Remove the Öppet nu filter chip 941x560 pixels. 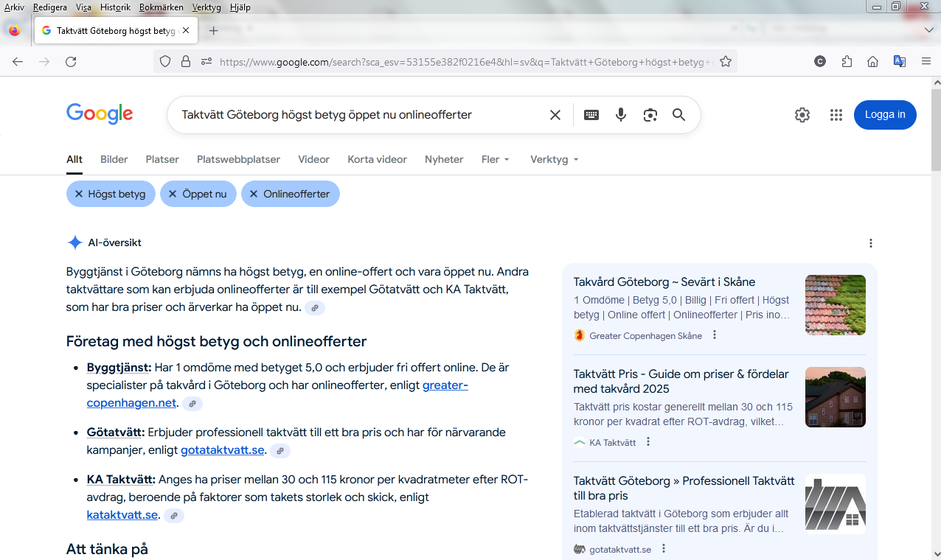tap(173, 194)
